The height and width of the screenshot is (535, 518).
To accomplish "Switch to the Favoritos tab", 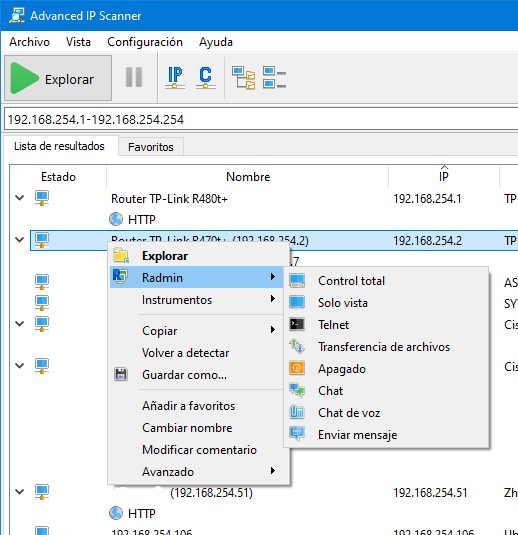I will [150, 147].
